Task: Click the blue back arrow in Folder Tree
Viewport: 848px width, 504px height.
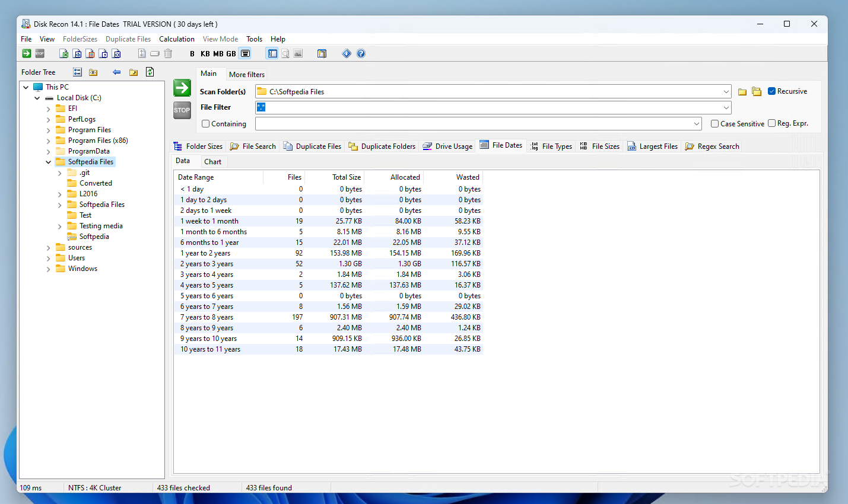Action: [x=117, y=72]
